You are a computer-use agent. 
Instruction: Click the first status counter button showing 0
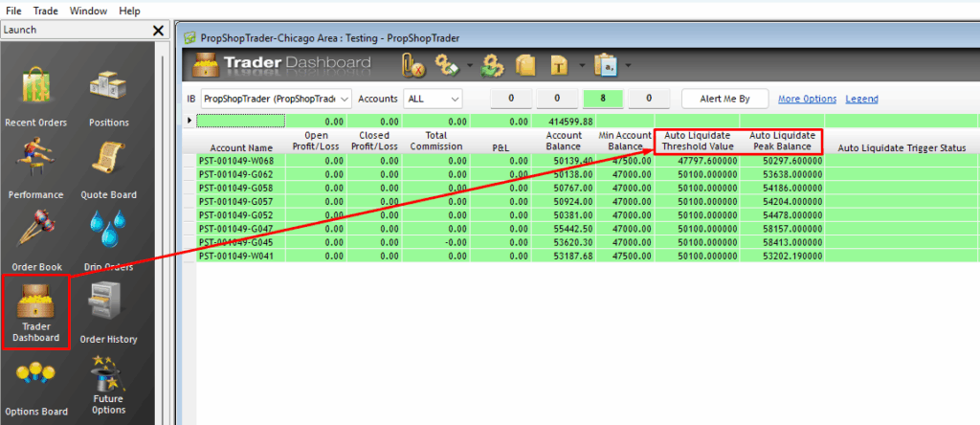[x=511, y=99]
